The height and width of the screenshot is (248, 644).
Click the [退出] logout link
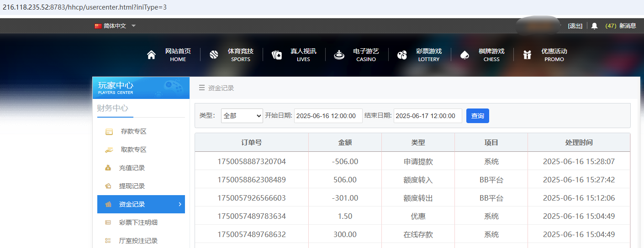pos(575,26)
